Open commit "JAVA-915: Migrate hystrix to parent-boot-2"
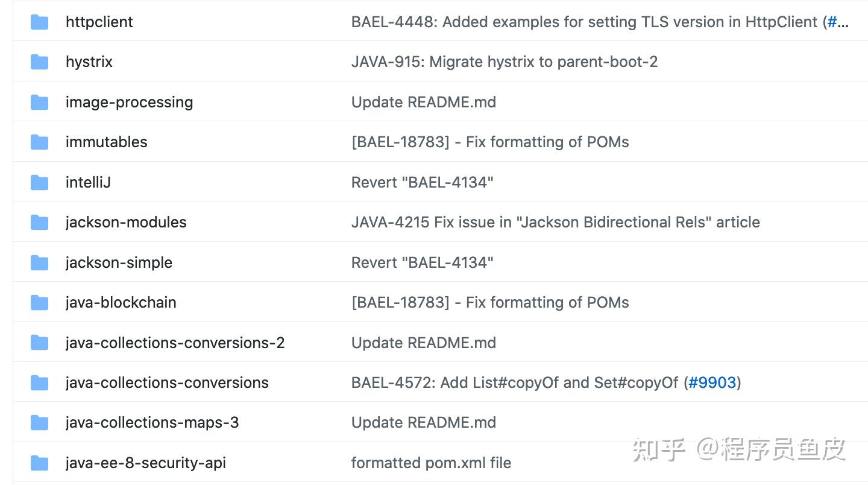 (504, 62)
